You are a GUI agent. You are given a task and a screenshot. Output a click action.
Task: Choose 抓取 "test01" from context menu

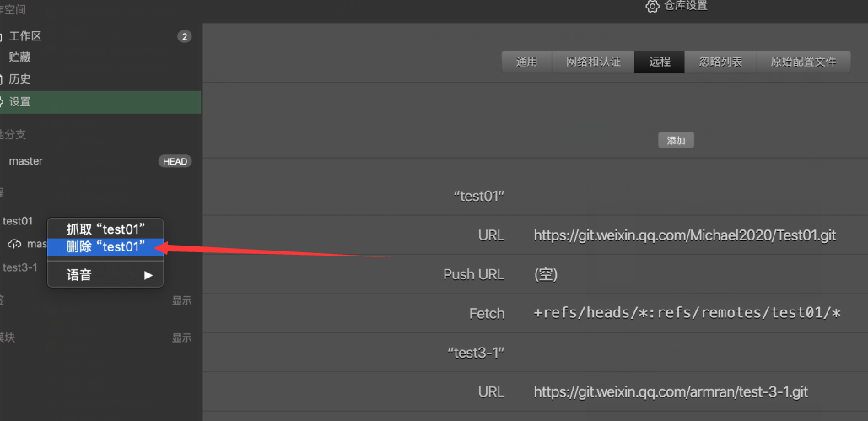click(105, 229)
